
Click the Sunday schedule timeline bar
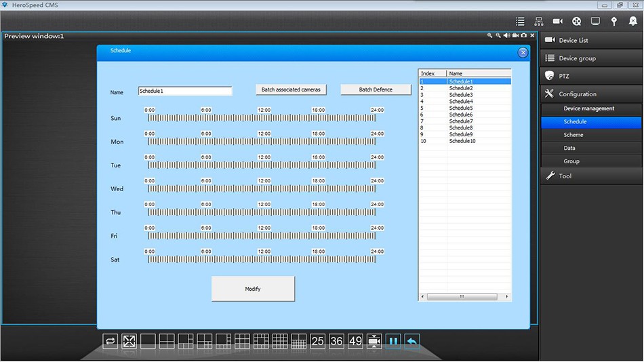(x=262, y=118)
